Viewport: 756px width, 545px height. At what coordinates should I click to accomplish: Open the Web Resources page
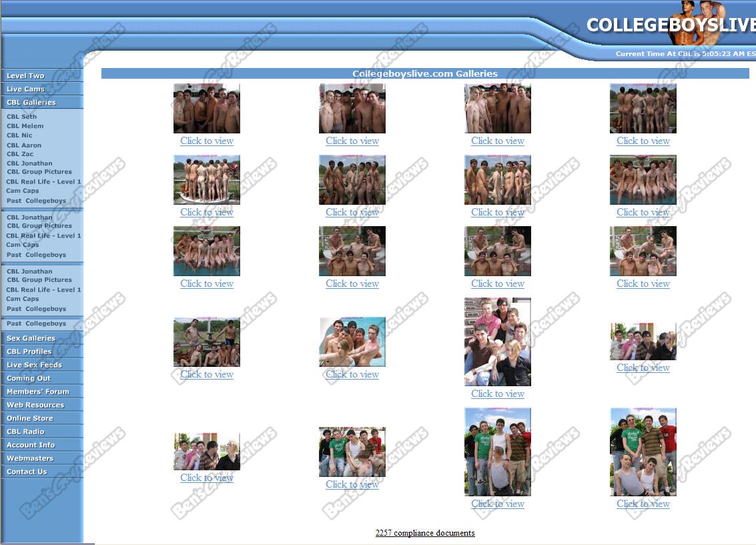coord(35,405)
